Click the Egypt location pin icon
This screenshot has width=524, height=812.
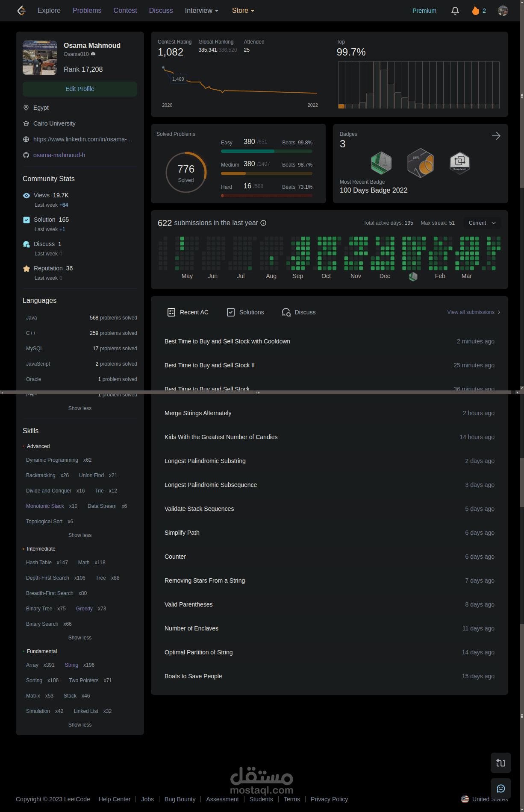point(26,108)
